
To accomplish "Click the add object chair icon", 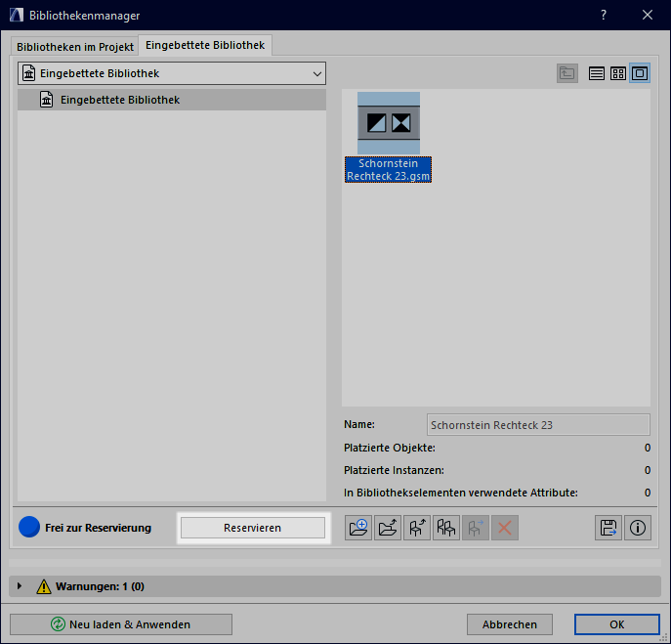I will click(417, 528).
